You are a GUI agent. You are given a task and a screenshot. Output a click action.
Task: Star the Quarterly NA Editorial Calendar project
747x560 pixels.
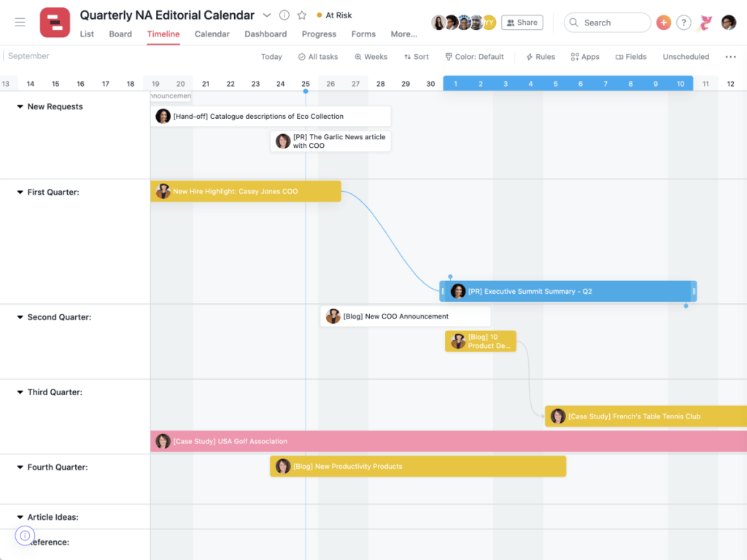point(301,15)
